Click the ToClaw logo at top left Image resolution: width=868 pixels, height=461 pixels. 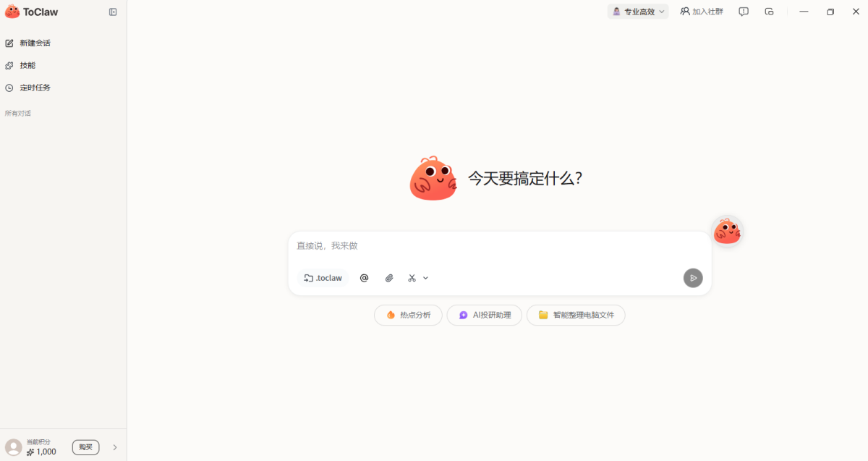32,12
